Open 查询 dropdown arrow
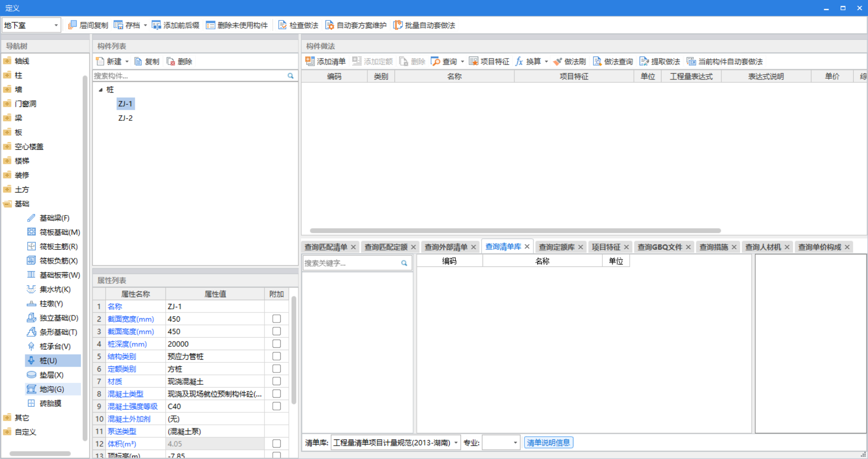The image size is (868, 459). click(x=462, y=61)
